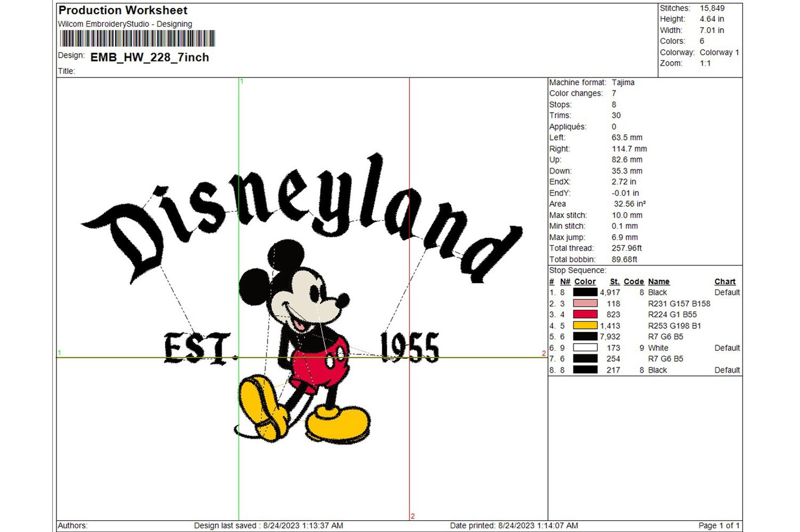Pick the yellow swatch for R253 G198 B1
The width and height of the screenshot is (800, 532).
pyautogui.click(x=585, y=325)
